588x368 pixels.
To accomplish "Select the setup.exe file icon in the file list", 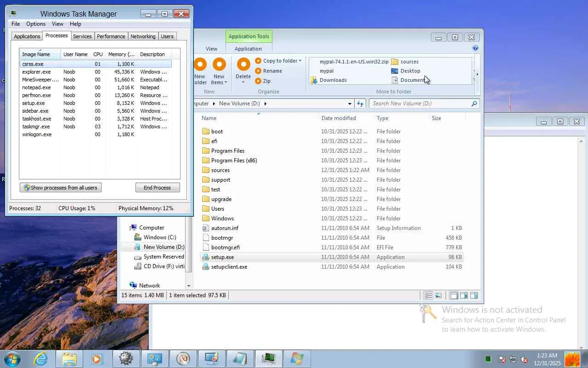I will click(206, 257).
